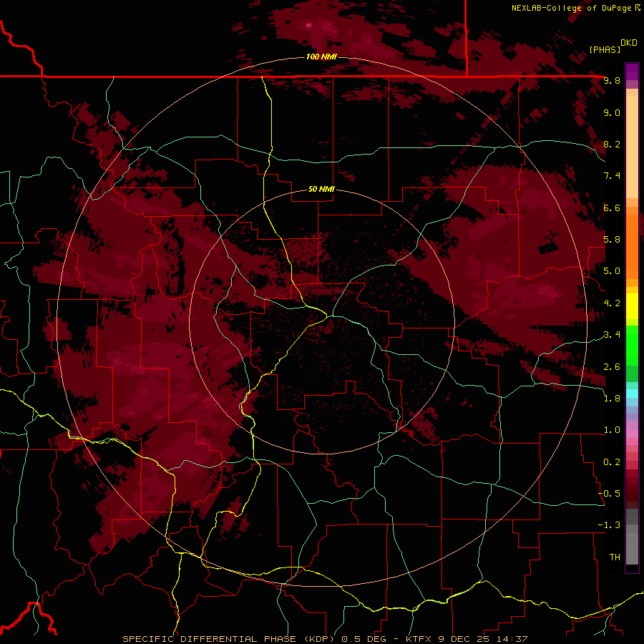
Task: Select the 100 NMI range ring label
Action: pos(321,57)
